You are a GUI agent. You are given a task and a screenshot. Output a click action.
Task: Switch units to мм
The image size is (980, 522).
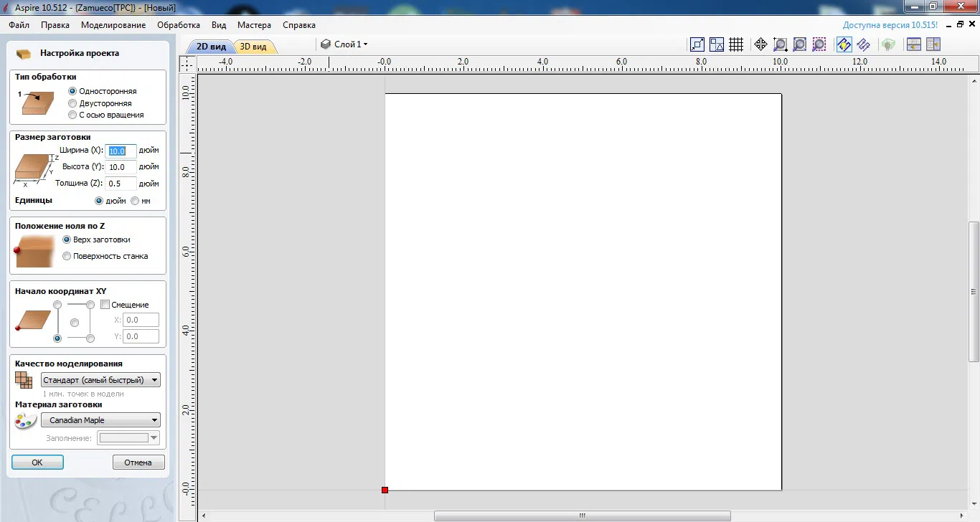pyautogui.click(x=135, y=201)
